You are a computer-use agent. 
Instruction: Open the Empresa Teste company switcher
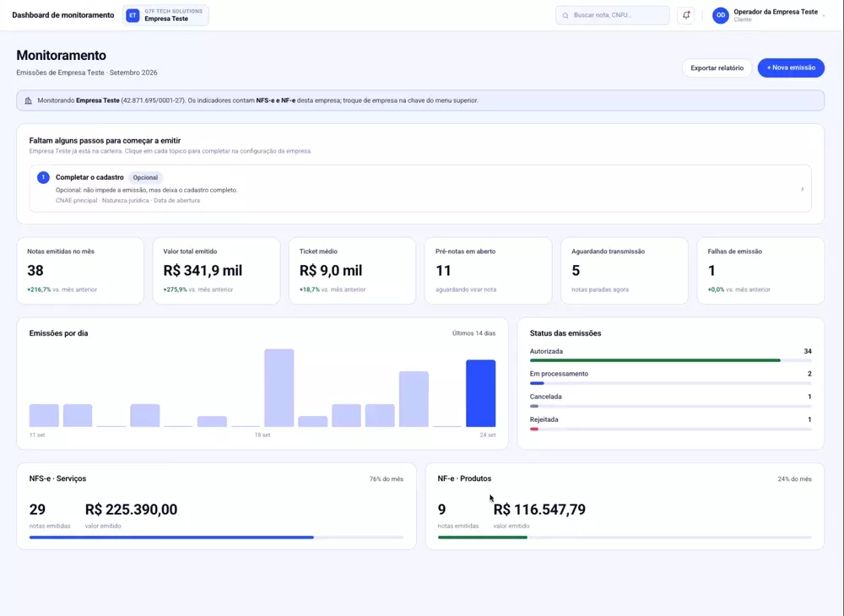coord(165,15)
